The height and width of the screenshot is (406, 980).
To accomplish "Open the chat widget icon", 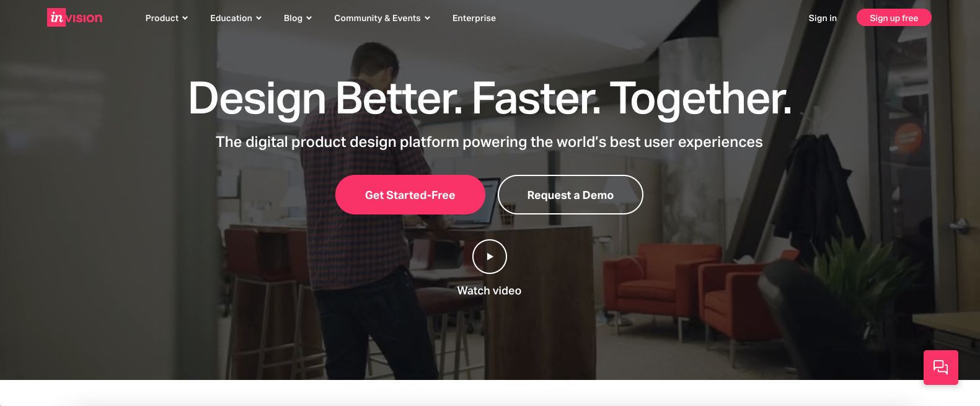I will pyautogui.click(x=940, y=368).
